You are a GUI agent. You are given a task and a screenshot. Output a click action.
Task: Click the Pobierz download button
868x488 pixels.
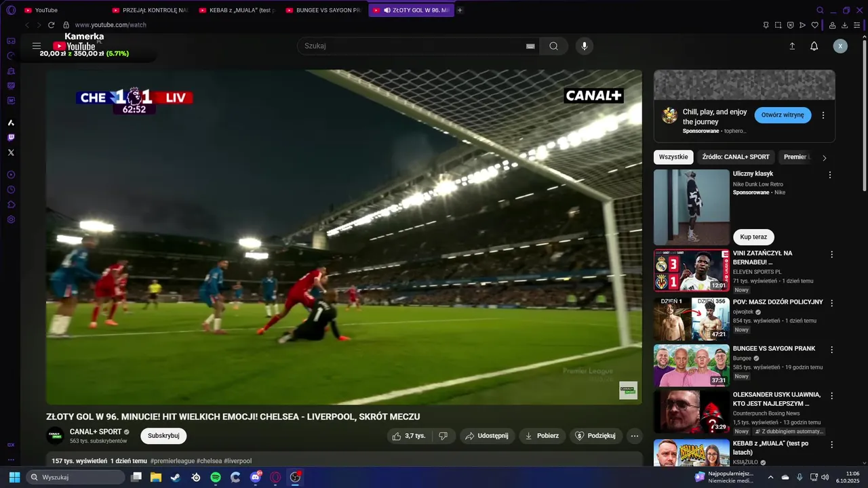[542, 436]
